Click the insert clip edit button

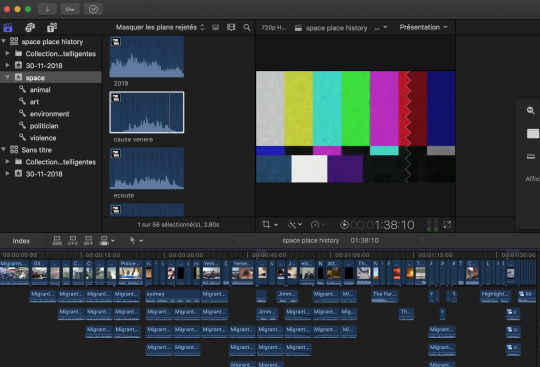(x=73, y=241)
